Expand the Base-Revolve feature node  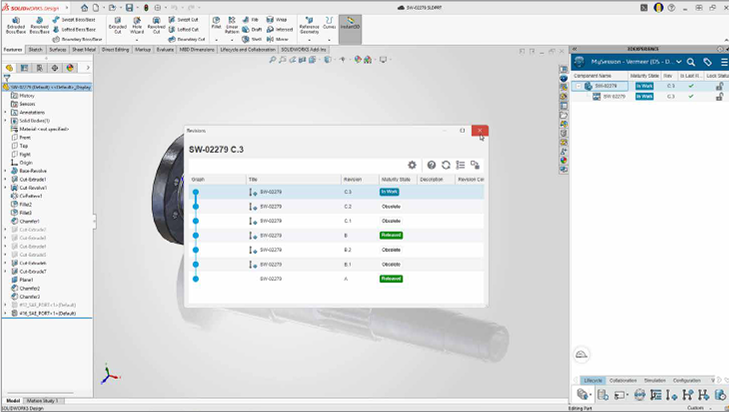[x=6, y=171]
